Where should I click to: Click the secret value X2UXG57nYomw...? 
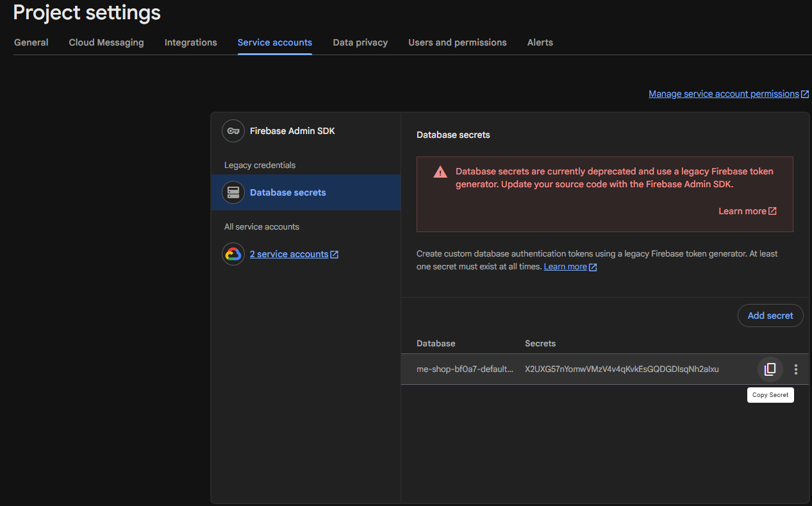click(622, 369)
